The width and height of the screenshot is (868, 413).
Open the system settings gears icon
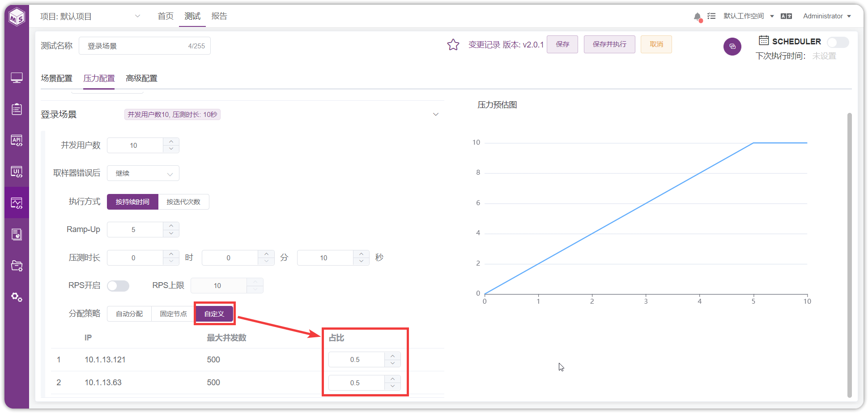pos(17,297)
